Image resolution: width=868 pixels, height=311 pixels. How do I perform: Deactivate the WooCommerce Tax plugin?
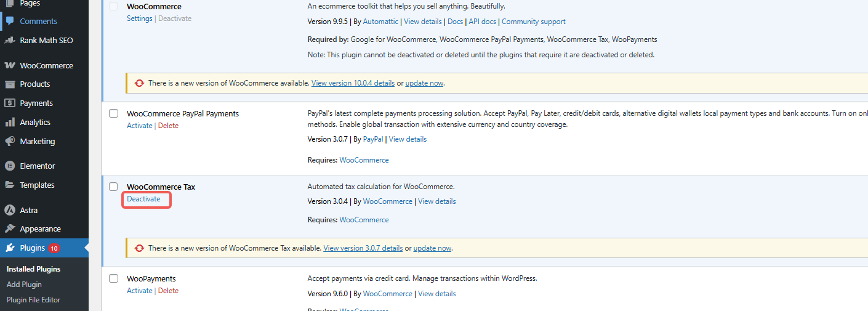[143, 199]
